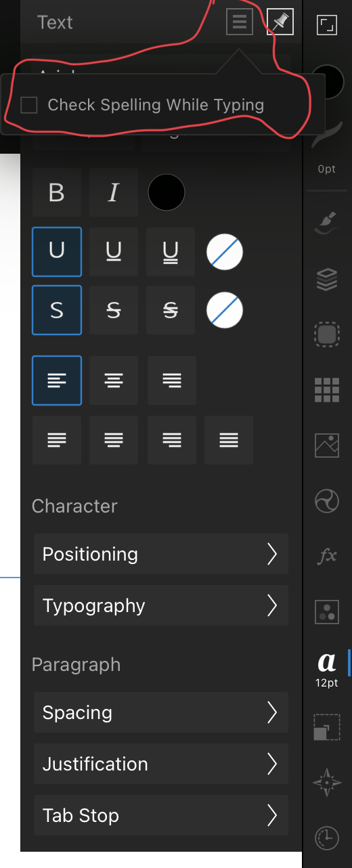Viewport: 352px width, 868px height.
Task: Open the Stock image studio icon
Action: click(327, 445)
